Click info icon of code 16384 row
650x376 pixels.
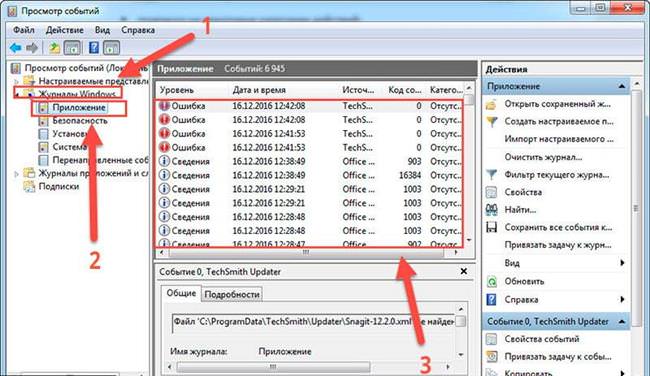coord(164,175)
